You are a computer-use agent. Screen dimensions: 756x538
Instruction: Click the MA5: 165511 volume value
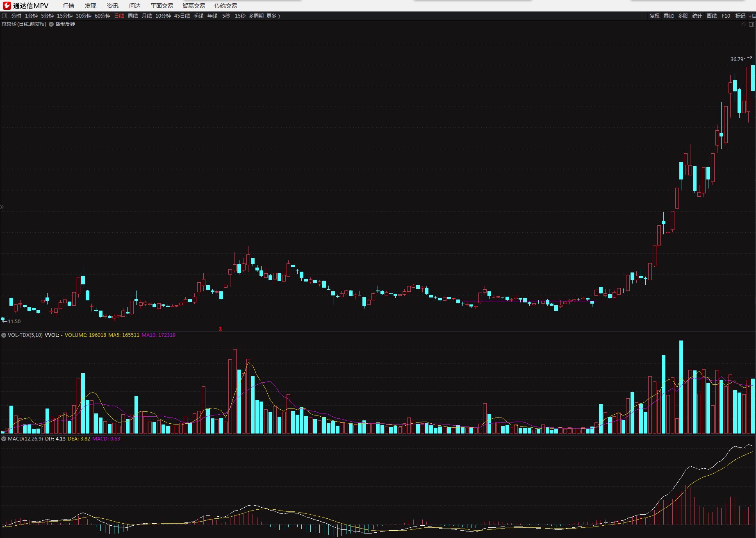click(124, 335)
